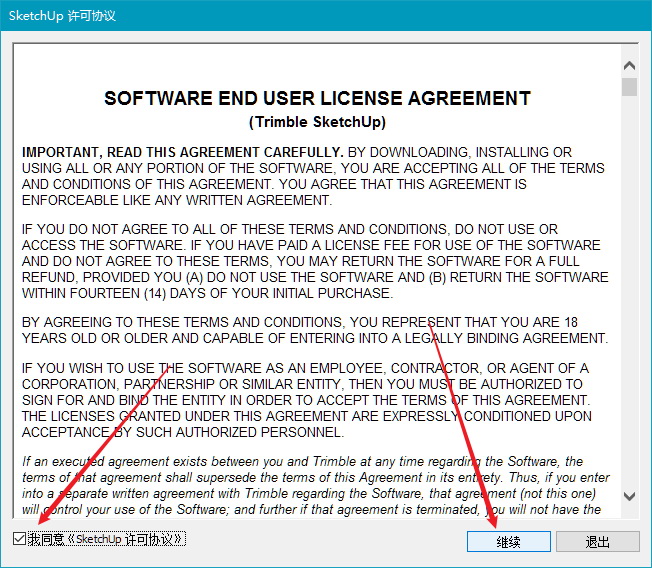Click 'WITHIN FOURTEEN (14) DAYS OF YOUR INITIAL PURCHASE.' line

tap(207, 293)
